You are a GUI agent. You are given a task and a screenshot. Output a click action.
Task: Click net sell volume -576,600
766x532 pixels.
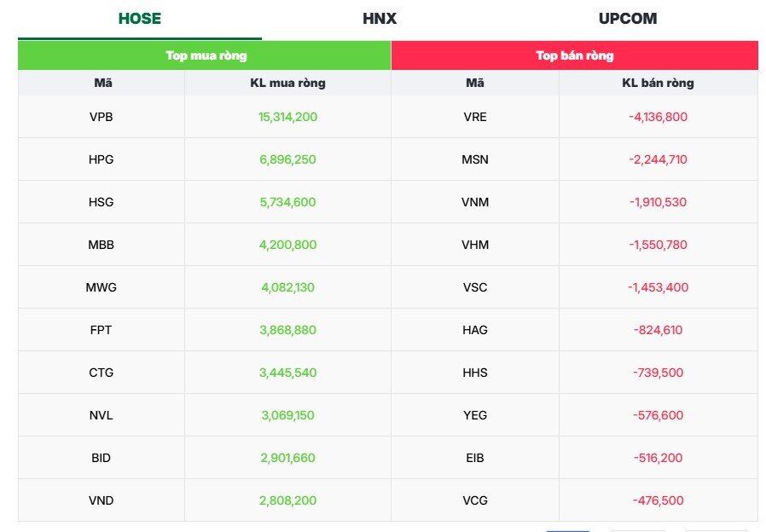coord(658,415)
